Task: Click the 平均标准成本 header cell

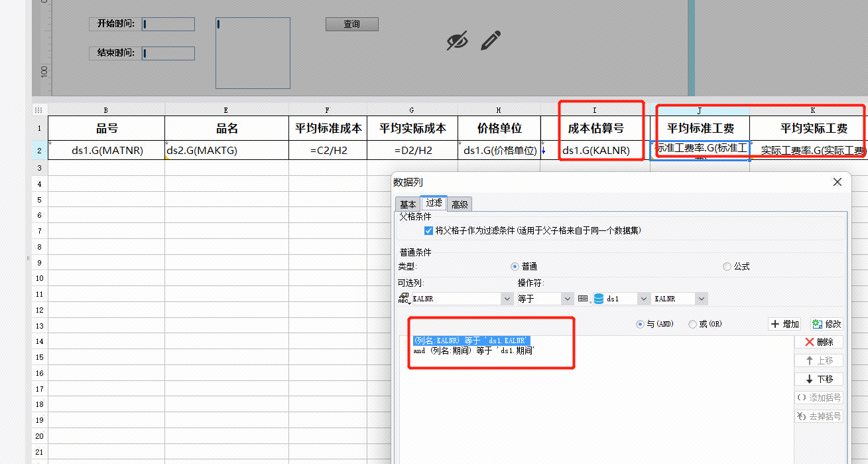Action: coord(328,128)
